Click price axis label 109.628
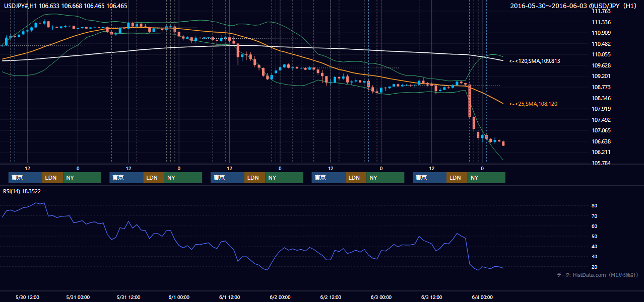The height and width of the screenshot is (302, 644). click(x=601, y=65)
